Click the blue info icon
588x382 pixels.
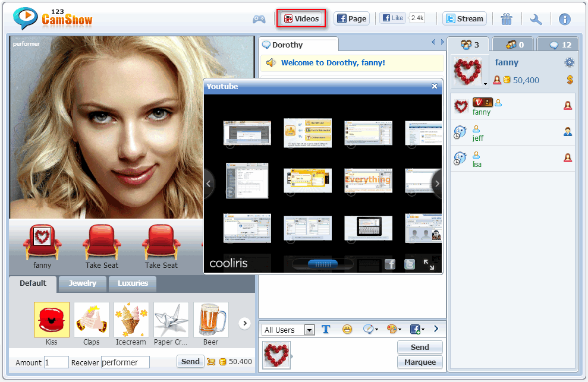pos(564,19)
